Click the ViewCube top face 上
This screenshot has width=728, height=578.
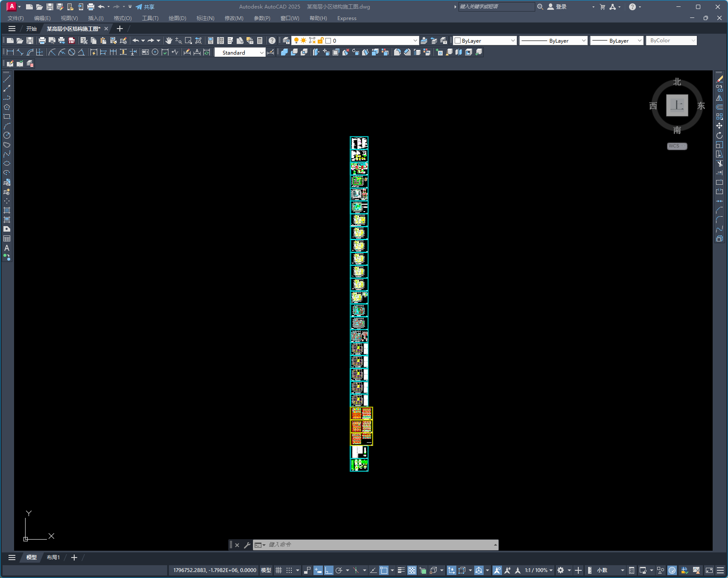677,105
